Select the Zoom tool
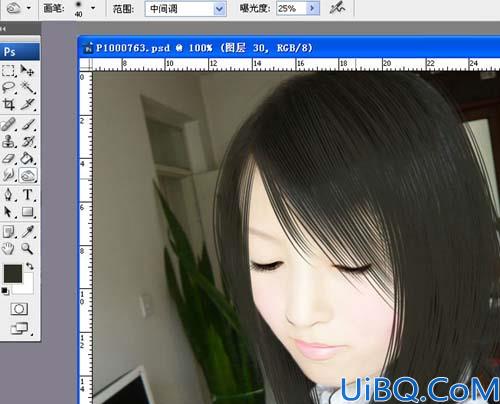500x404 pixels. tap(28, 248)
